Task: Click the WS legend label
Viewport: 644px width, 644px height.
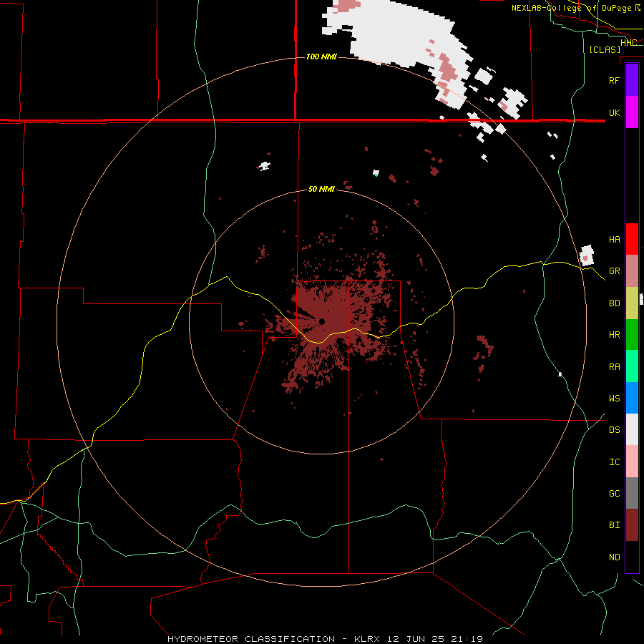Action: (x=614, y=399)
